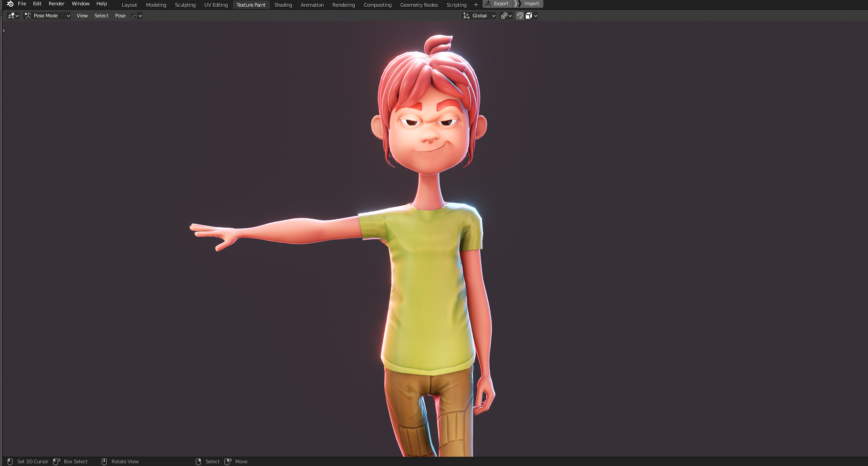Click the Import button
Image resolution: width=868 pixels, height=466 pixels.
(532, 4)
